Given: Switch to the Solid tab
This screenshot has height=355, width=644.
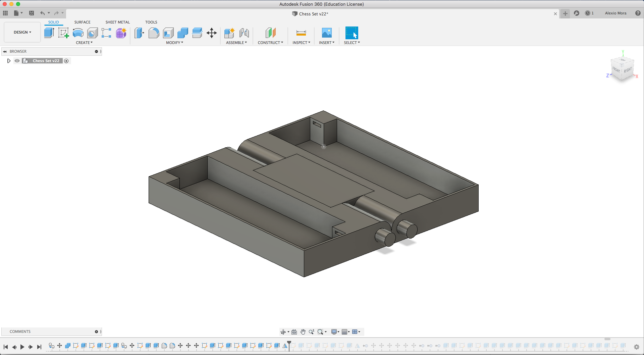Looking at the screenshot, I should point(53,22).
